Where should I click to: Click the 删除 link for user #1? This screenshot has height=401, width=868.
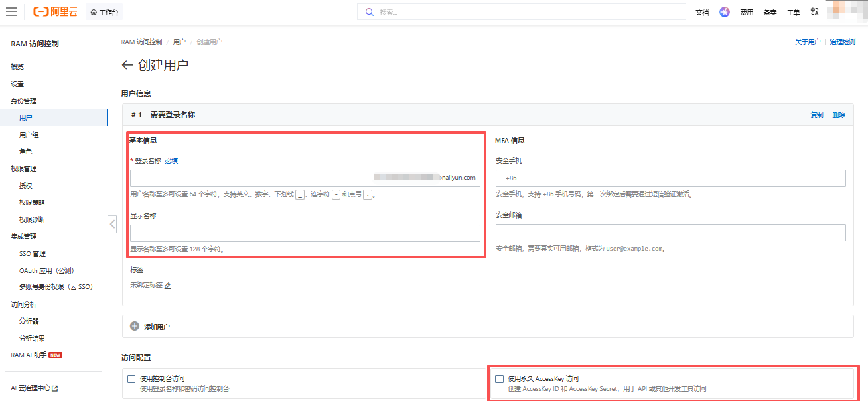[x=839, y=115]
